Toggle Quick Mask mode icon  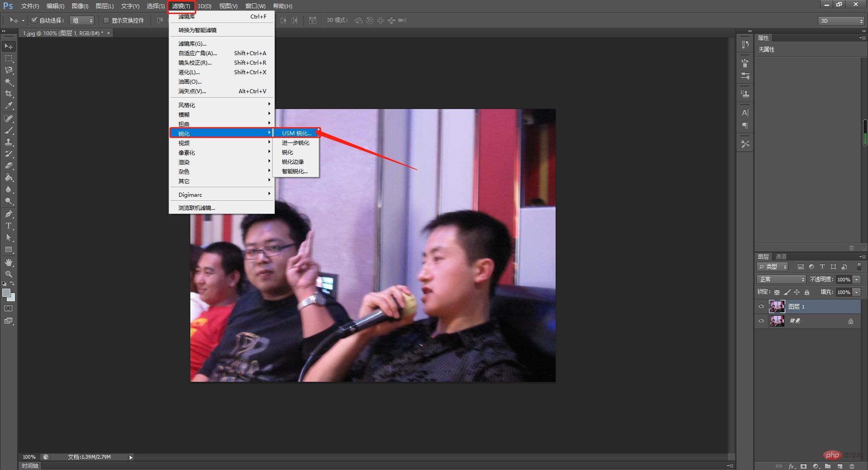[x=9, y=309]
